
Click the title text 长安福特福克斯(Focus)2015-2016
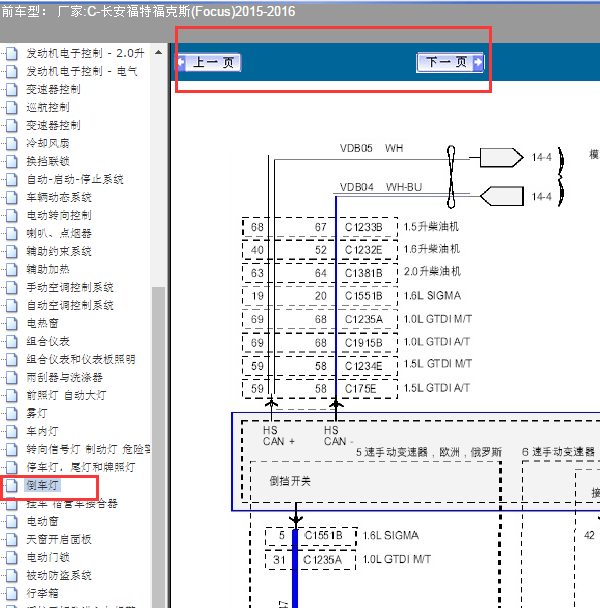pos(198,12)
